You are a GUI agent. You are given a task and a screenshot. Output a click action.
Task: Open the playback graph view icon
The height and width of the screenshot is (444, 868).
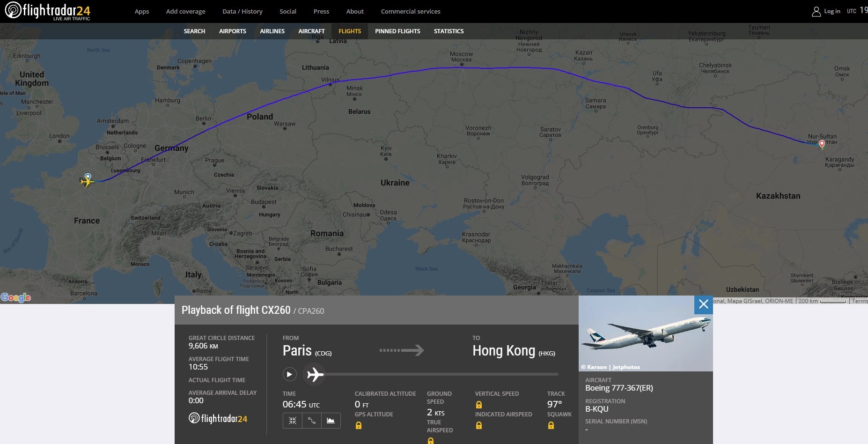click(x=331, y=421)
